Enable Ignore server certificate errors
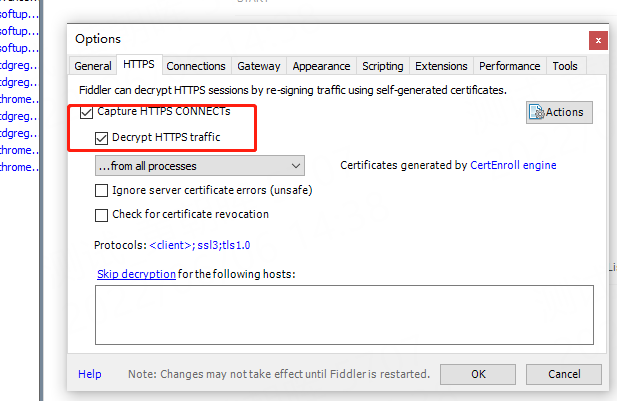This screenshot has width=617, height=401. pyautogui.click(x=102, y=190)
